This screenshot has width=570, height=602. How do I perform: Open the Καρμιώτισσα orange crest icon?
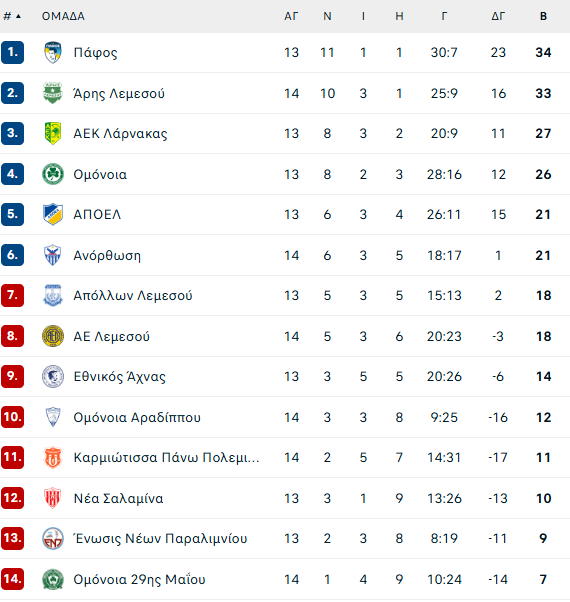(x=53, y=457)
